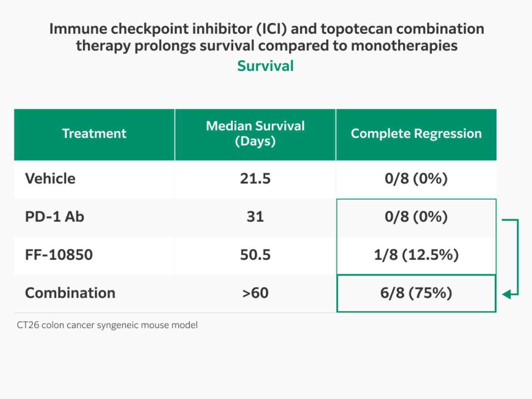Select the "Median Survival (Days)" header
This screenshot has height=399, width=532.
[x=255, y=134]
